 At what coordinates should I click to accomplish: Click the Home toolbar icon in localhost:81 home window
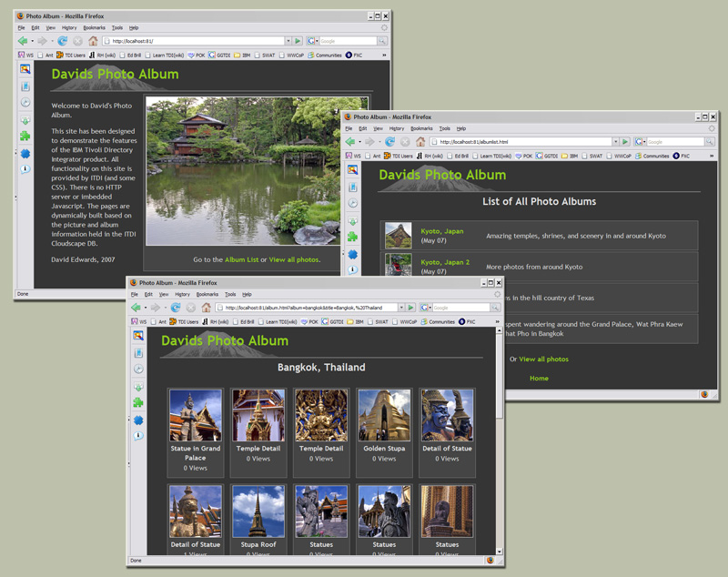point(93,41)
